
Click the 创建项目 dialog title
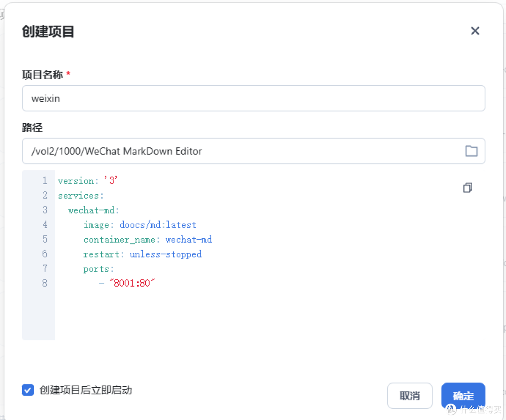(48, 32)
